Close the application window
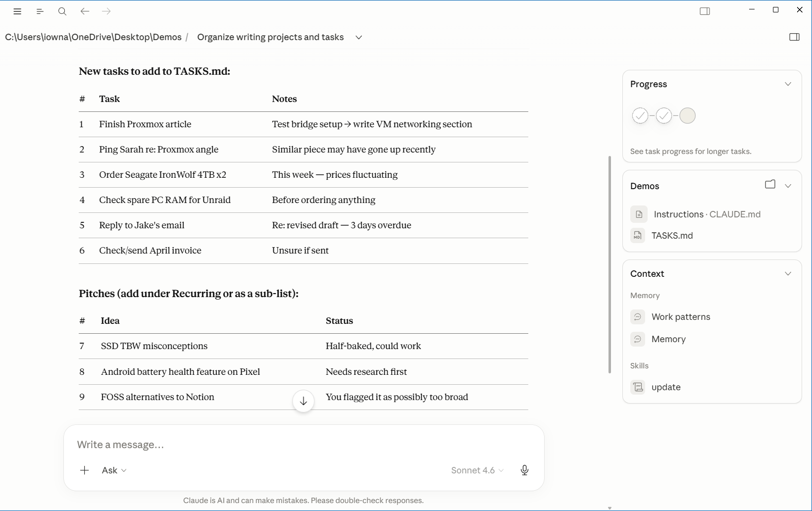Screen dimensions: 812x511 800,9
